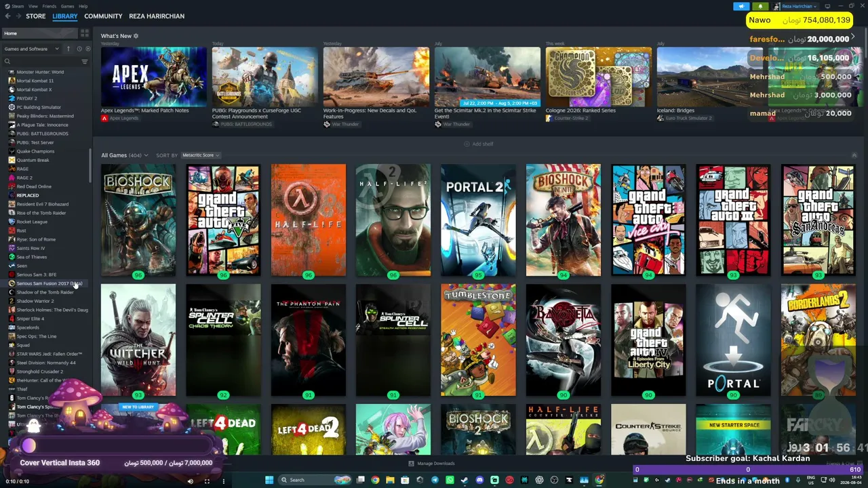868x488 pixels.
Task: Select the BioShock game cover
Action: (x=138, y=220)
